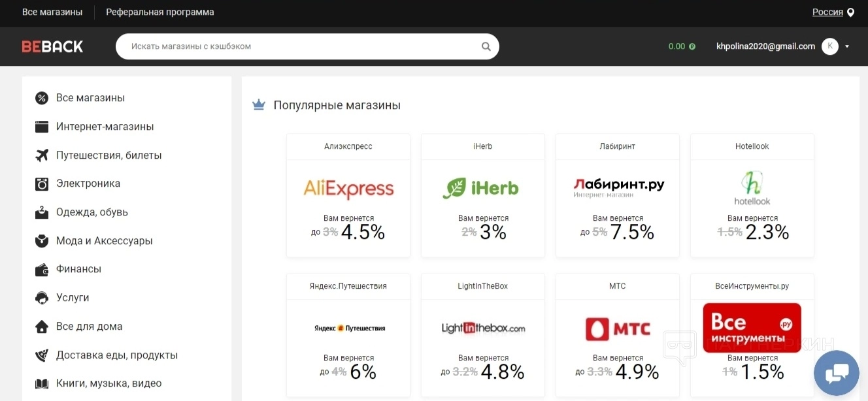Click the location pin icon

[x=850, y=12]
